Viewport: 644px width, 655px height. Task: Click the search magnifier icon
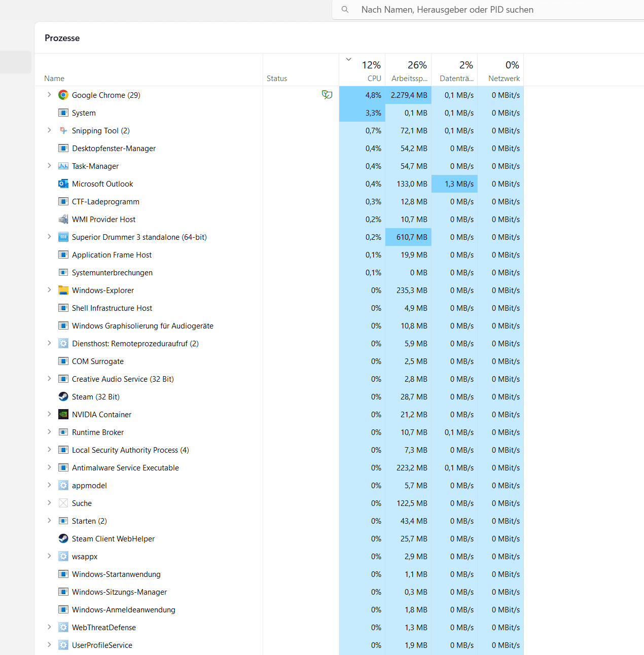click(345, 10)
